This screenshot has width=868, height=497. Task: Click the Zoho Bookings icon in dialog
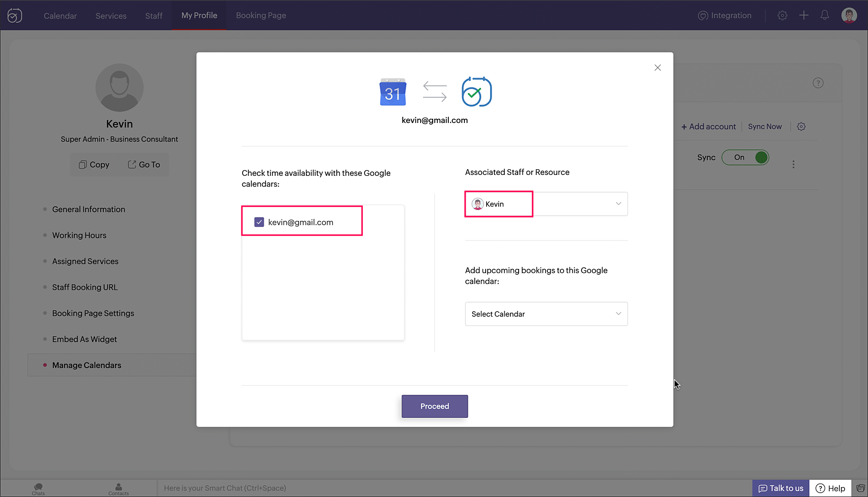click(476, 92)
